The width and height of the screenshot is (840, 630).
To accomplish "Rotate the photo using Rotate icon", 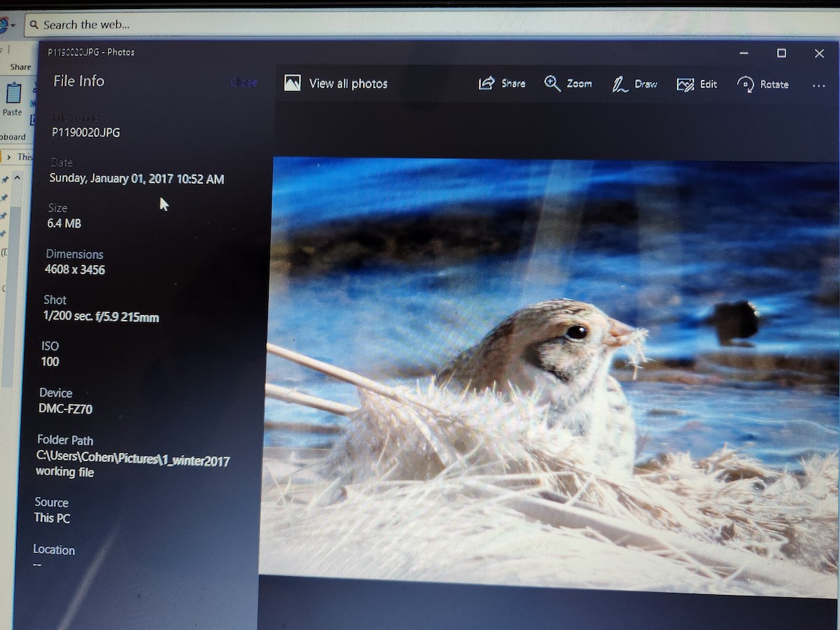I will (x=745, y=85).
